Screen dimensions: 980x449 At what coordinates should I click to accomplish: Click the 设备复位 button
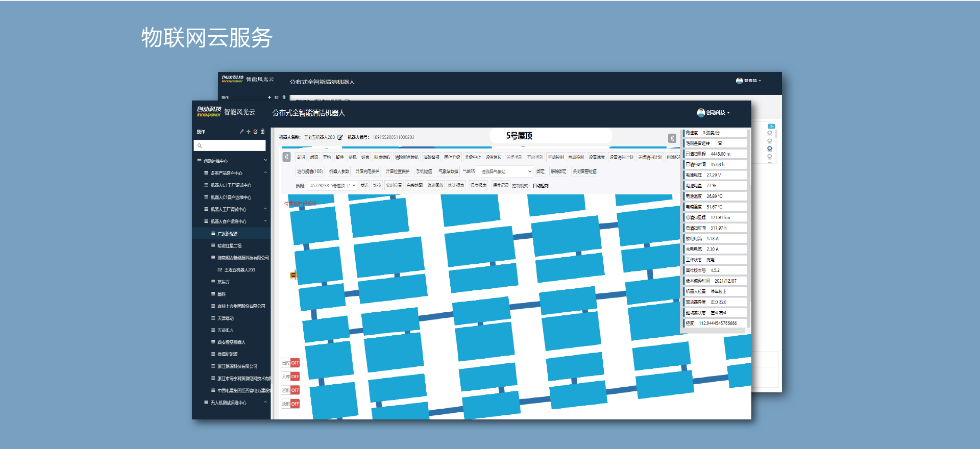point(494,157)
